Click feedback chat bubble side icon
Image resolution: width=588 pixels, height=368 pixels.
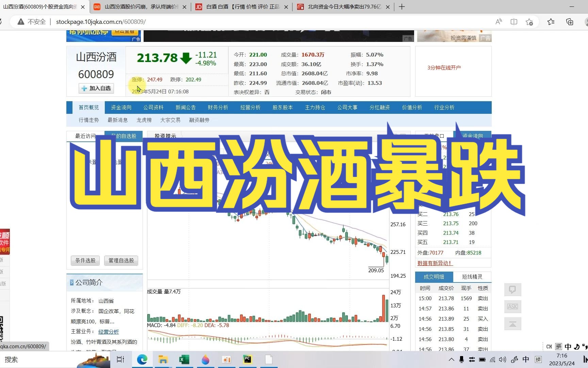pos(512,290)
